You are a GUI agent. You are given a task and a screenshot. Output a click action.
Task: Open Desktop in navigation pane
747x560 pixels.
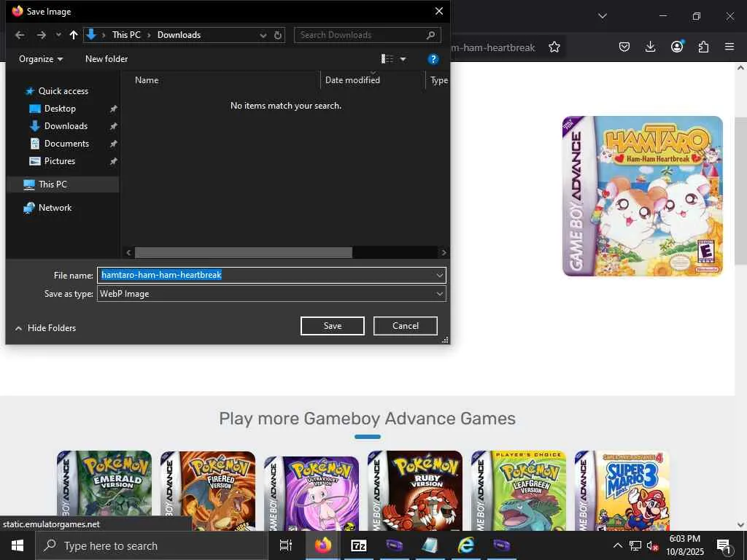pyautogui.click(x=60, y=109)
